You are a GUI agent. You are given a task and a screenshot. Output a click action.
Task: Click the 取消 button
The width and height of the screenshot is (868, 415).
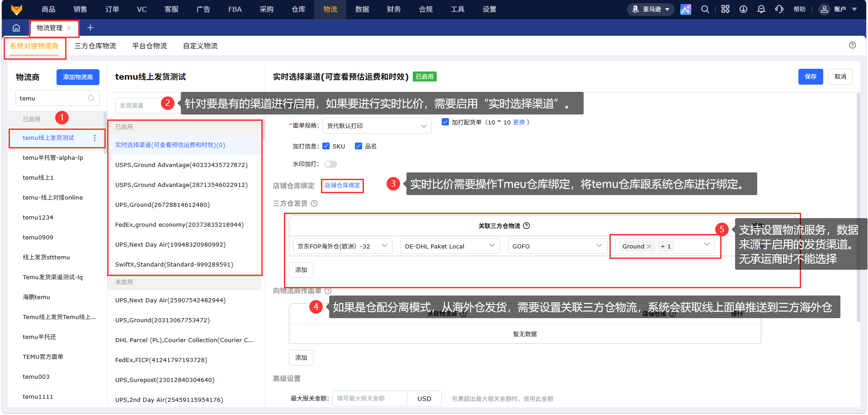[840, 76]
